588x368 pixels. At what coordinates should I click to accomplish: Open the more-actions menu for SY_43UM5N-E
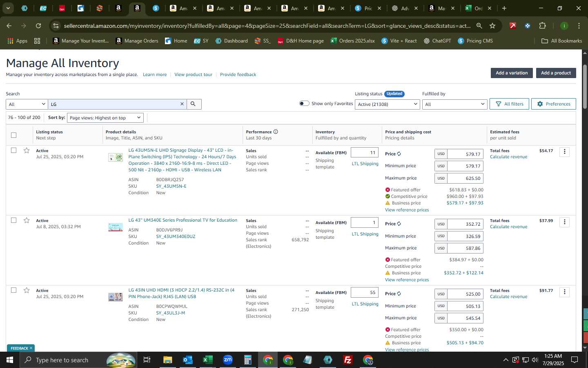(564, 152)
